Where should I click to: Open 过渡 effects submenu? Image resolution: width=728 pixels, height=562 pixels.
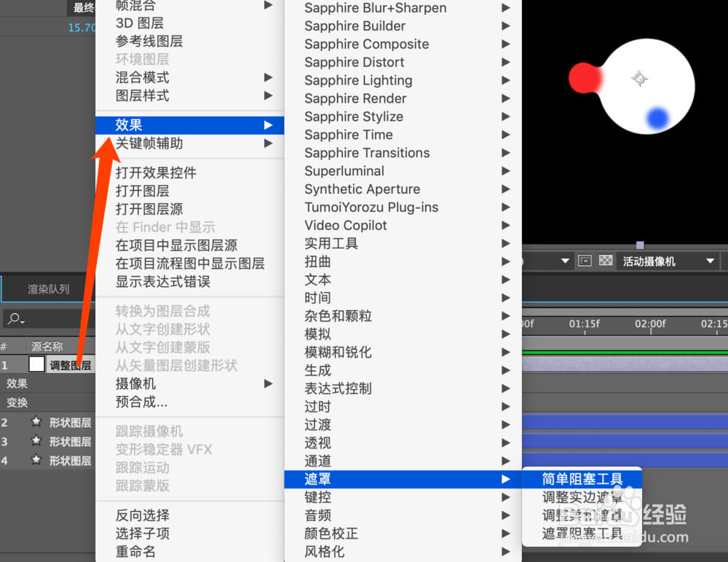(x=403, y=424)
